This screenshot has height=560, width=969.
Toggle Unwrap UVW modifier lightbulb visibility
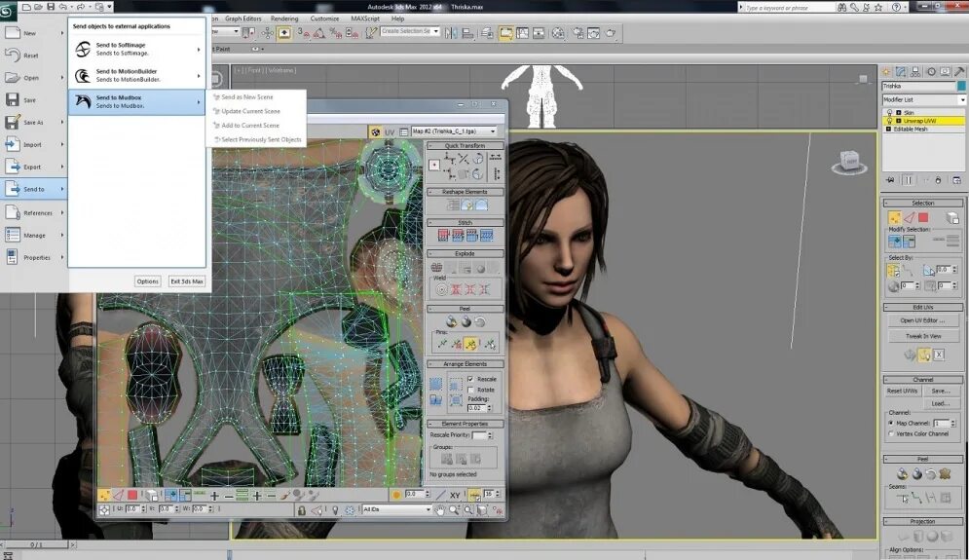pos(890,121)
